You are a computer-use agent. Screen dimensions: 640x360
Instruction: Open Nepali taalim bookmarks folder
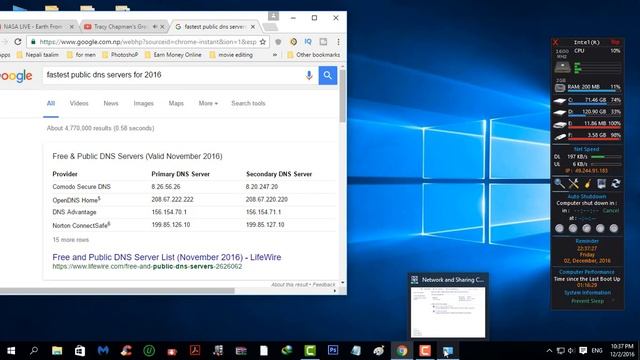38,55
